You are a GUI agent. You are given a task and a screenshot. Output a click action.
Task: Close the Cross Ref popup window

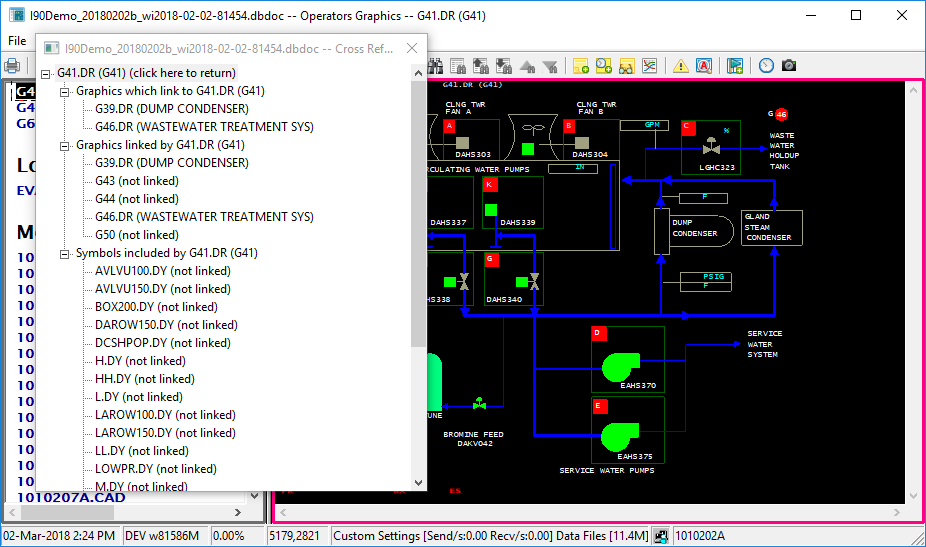tap(412, 48)
